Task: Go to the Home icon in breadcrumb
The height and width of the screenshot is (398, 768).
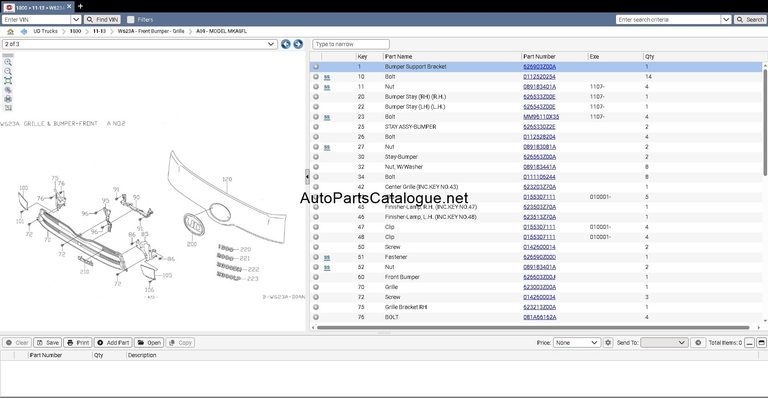Action: coord(10,31)
